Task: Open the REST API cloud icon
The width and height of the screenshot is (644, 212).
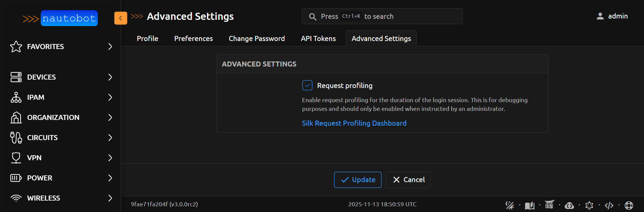Action: tap(569, 205)
